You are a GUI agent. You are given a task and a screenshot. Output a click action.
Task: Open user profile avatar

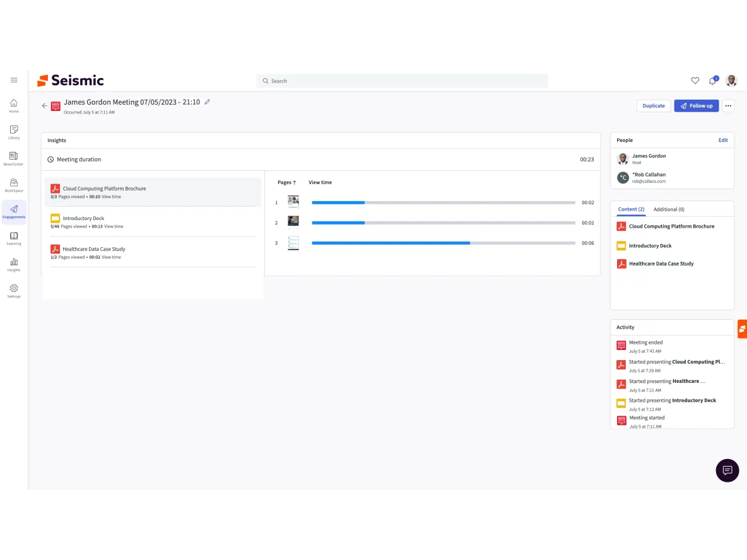tap(731, 81)
